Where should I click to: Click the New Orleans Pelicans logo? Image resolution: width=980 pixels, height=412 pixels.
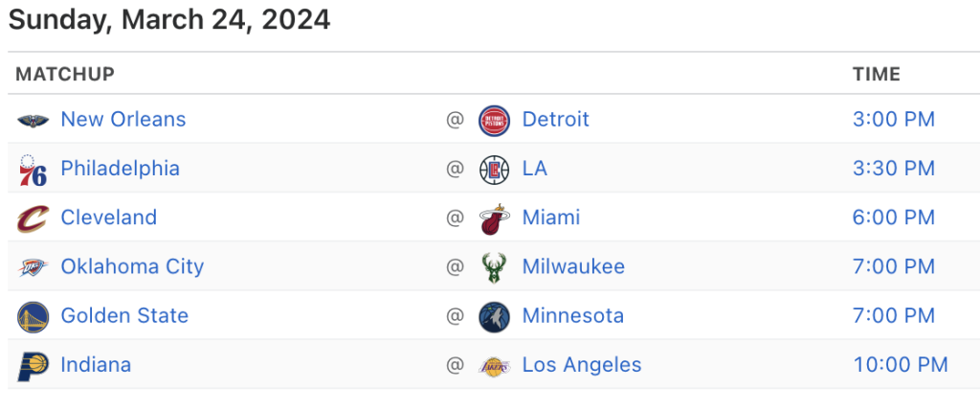(33, 120)
